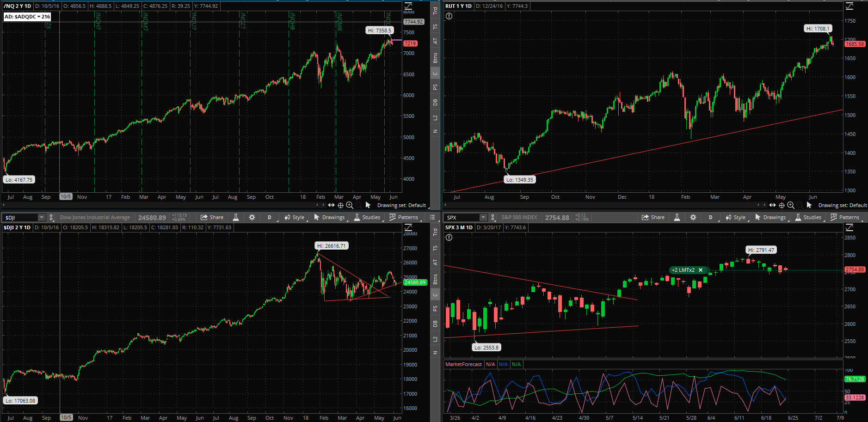Open Drawings dropdown in $DJI toolbar
The height and width of the screenshot is (422, 868).
point(329,217)
